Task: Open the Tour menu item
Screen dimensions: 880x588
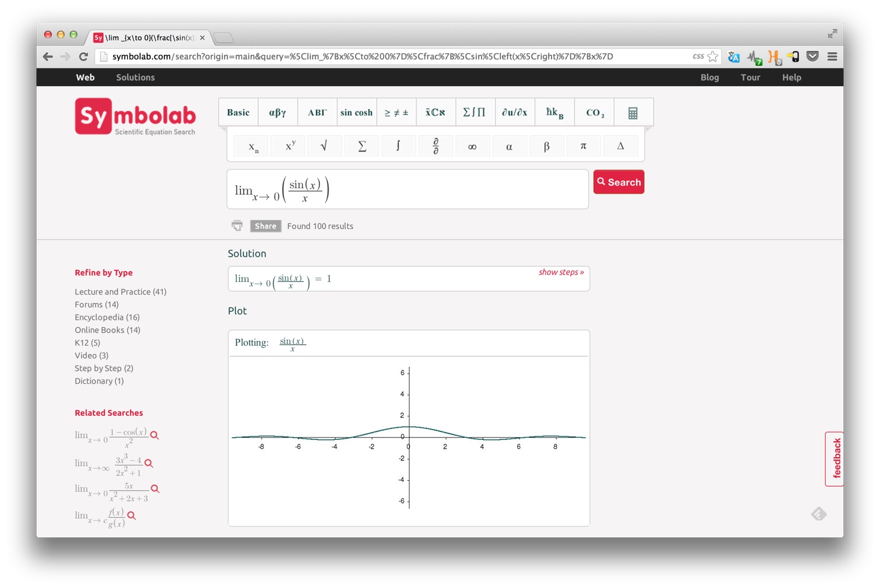Action: pyautogui.click(x=750, y=77)
